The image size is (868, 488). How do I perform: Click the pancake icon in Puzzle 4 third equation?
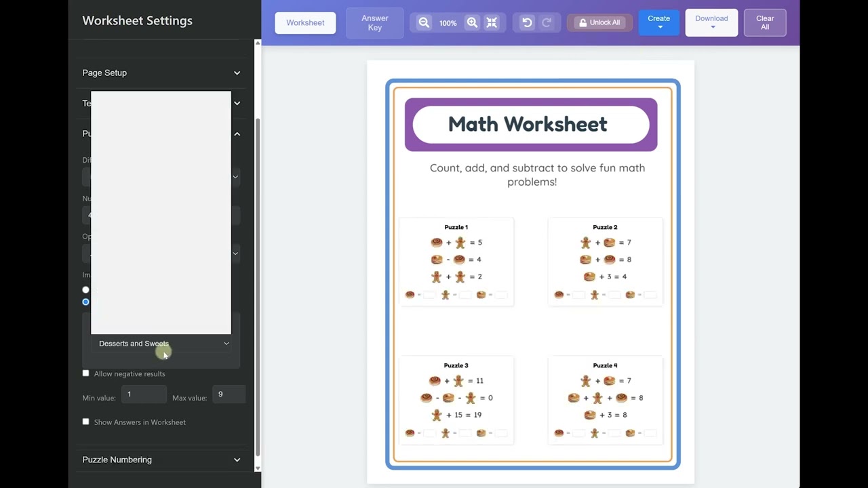tap(589, 415)
